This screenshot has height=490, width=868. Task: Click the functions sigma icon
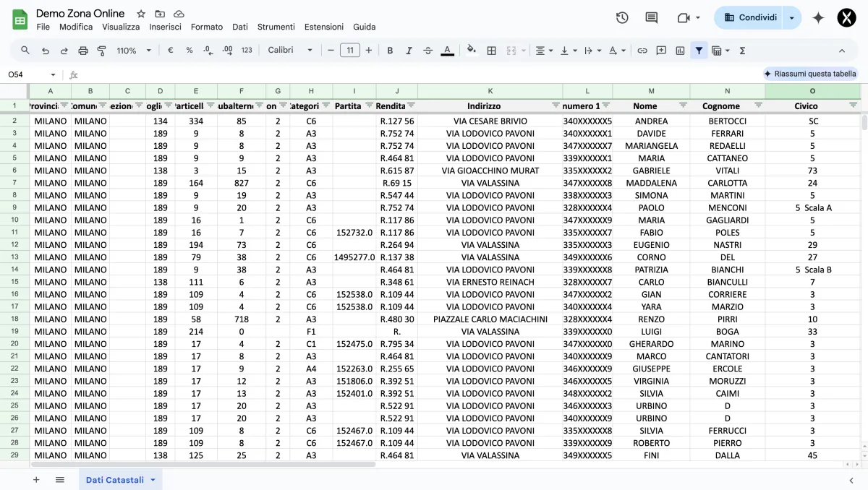point(743,51)
